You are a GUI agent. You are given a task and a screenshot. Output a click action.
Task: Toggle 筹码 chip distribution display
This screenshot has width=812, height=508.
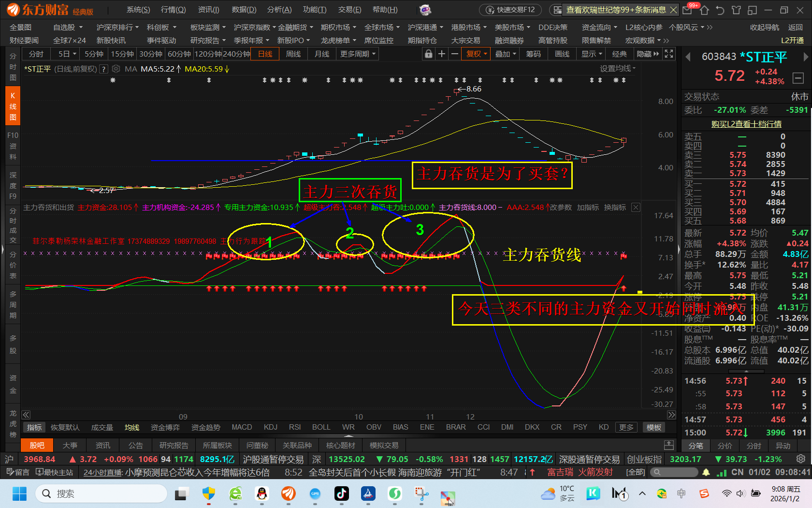pyautogui.click(x=534, y=54)
